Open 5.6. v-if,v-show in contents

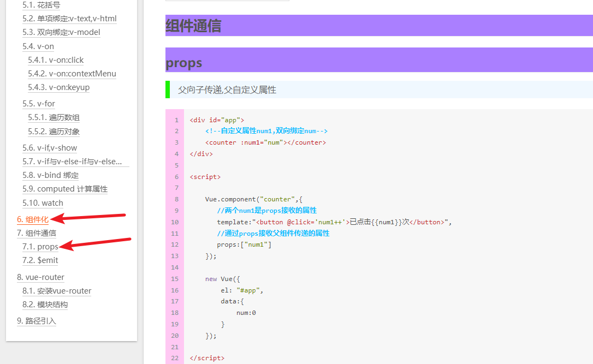pyautogui.click(x=50, y=148)
